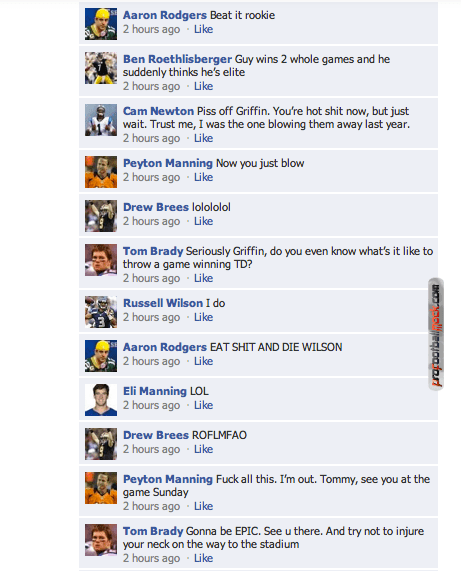Like Drew Brees's 'ROFLMFAO' comment
Screen dimensions: 461x571
[x=203, y=449]
